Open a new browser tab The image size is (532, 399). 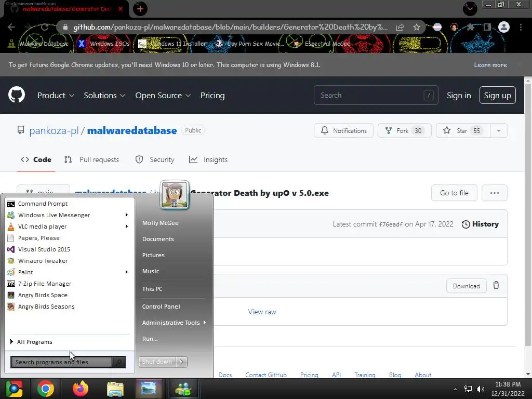[140, 9]
